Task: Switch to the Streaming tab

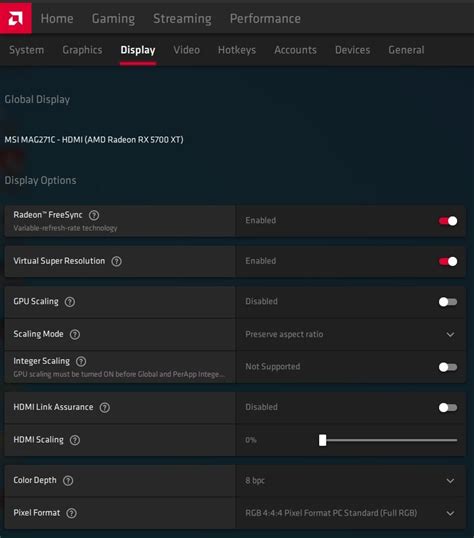Action: (x=182, y=19)
